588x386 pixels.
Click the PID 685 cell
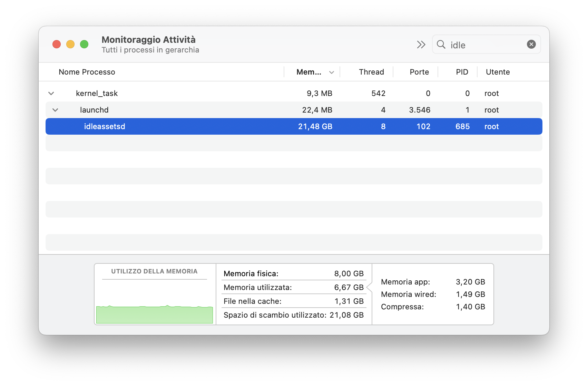(462, 126)
